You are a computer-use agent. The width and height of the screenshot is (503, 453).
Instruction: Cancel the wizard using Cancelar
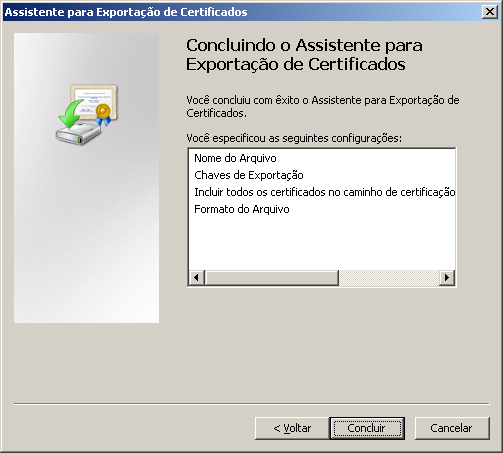click(x=452, y=428)
